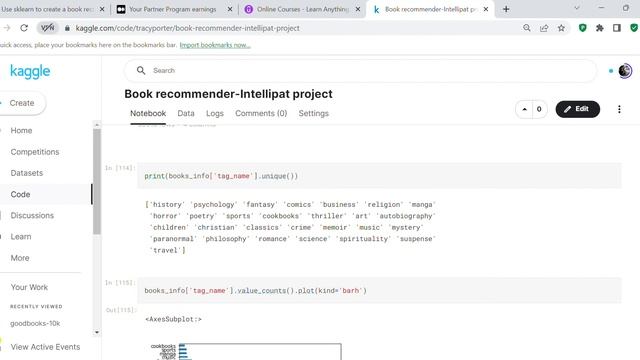Open Learn in sidebar

21,237
